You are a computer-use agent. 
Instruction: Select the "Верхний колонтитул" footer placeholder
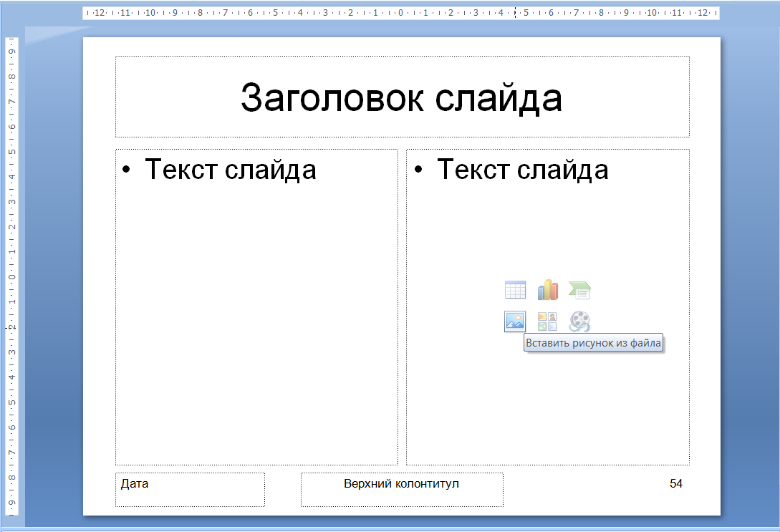pyautogui.click(x=402, y=490)
